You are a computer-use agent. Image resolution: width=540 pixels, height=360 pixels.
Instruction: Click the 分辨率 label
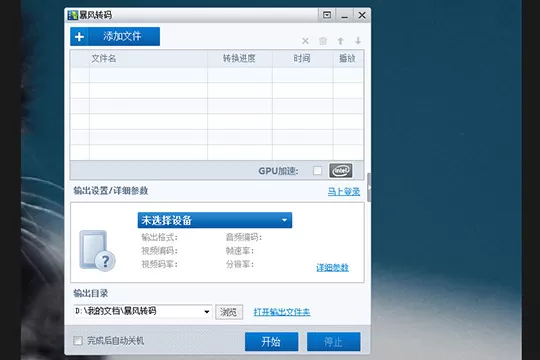(x=240, y=264)
